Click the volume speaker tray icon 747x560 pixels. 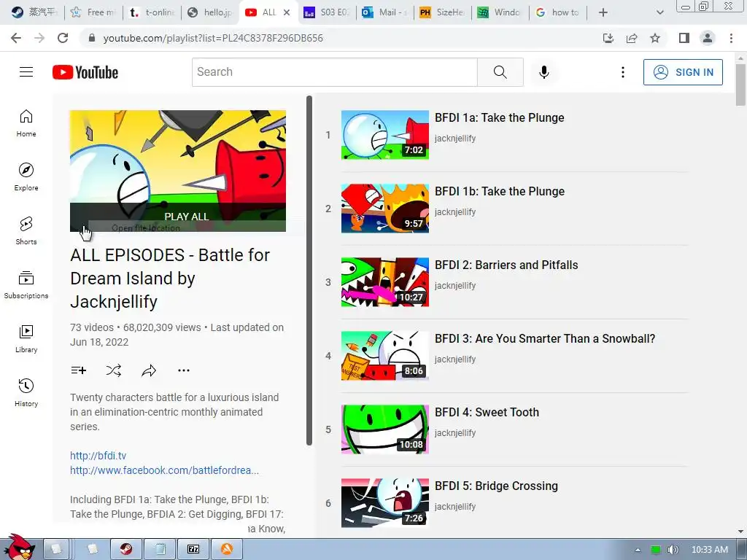click(x=672, y=550)
